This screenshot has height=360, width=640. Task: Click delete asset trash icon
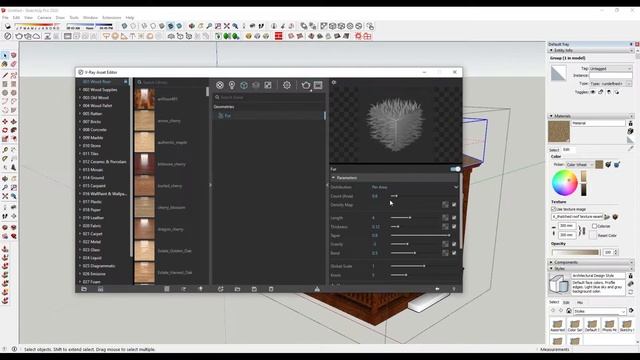point(271,289)
